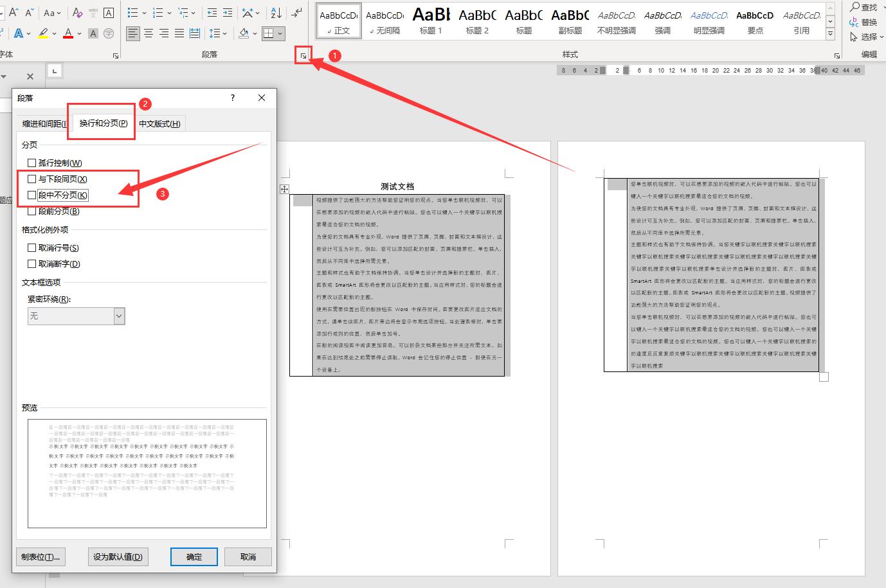Apply numbered list formatting
This screenshot has height=588, width=886.
click(x=158, y=13)
